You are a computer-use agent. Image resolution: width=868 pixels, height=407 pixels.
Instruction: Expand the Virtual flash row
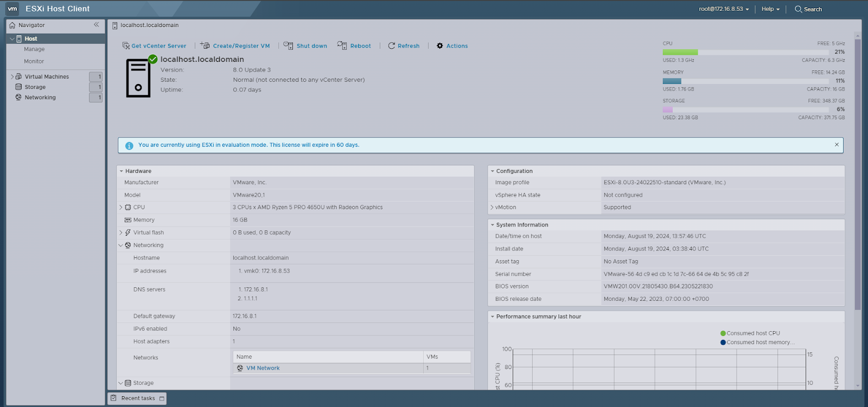(x=121, y=232)
